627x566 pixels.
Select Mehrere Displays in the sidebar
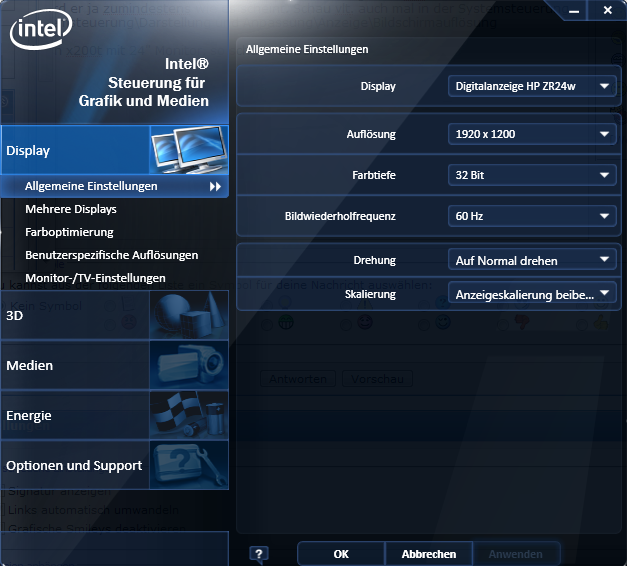click(71, 209)
